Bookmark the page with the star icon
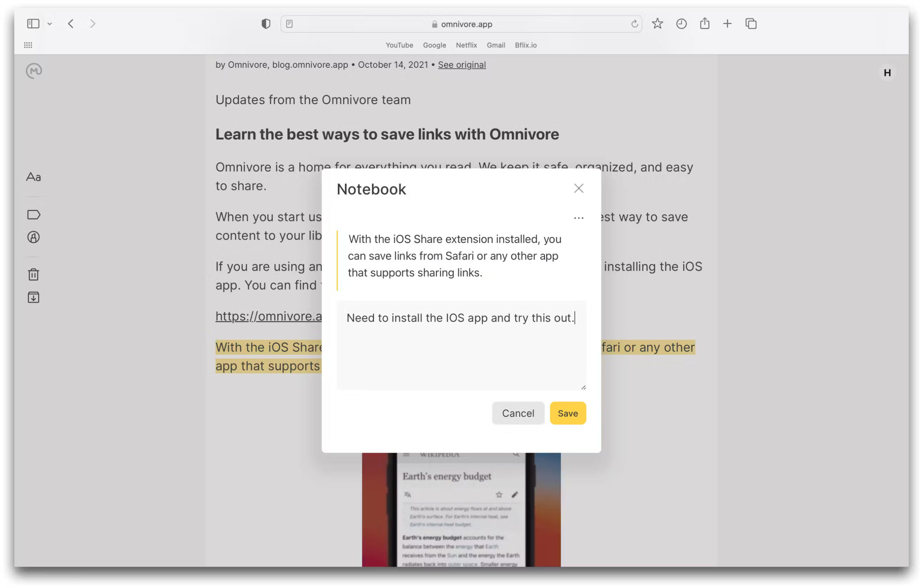923x588 pixels. point(657,24)
